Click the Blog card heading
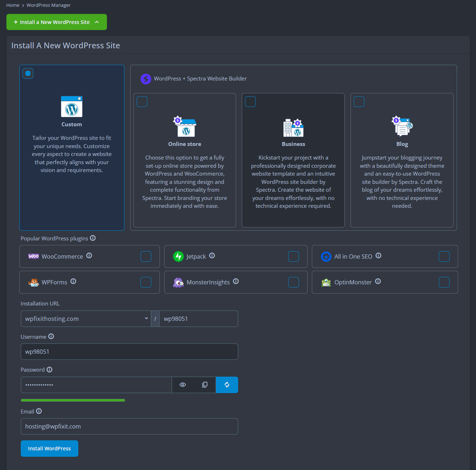The width and height of the screenshot is (476, 470). click(402, 144)
